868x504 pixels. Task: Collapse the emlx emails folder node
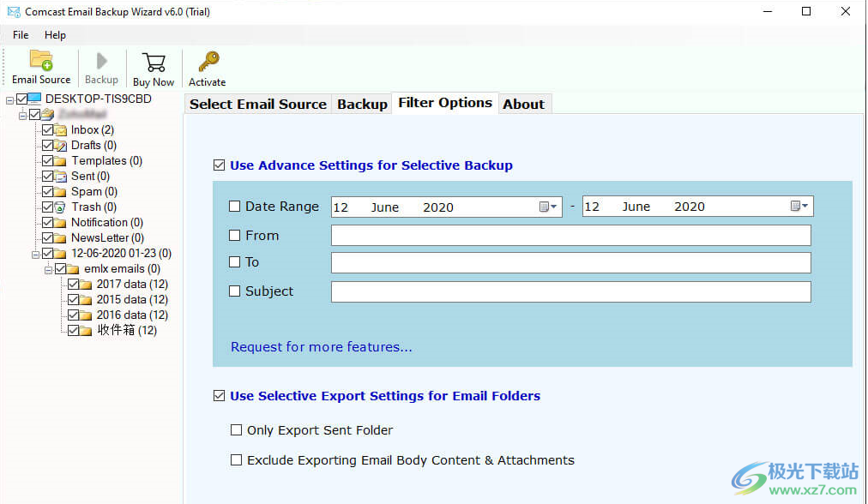(x=48, y=270)
